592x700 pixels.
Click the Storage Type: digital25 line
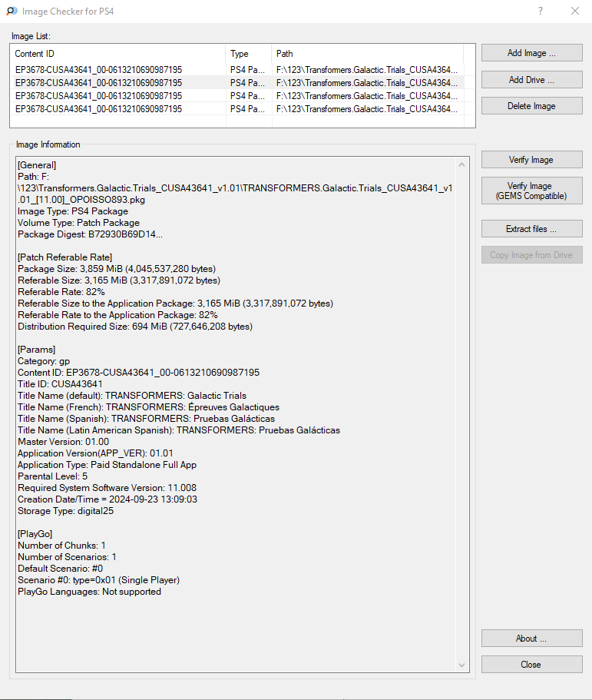pos(65,511)
